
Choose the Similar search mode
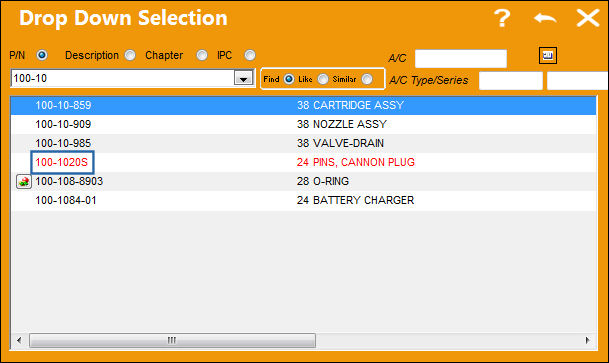point(367,79)
